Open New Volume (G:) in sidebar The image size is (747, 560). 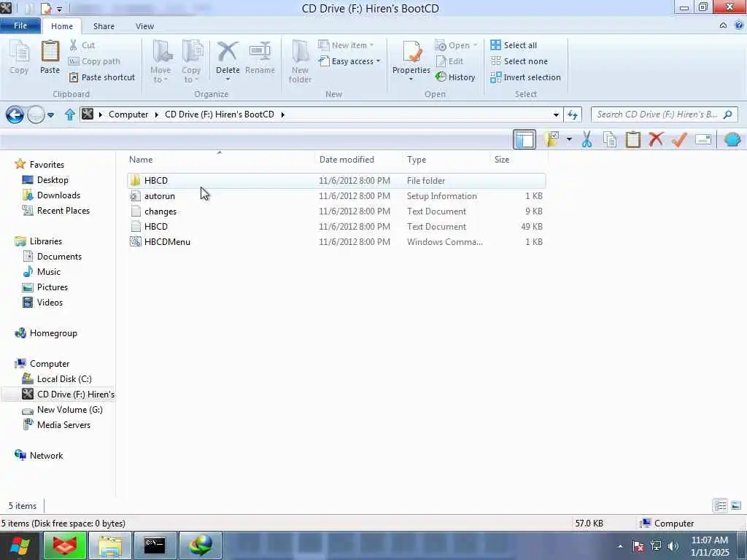click(69, 410)
